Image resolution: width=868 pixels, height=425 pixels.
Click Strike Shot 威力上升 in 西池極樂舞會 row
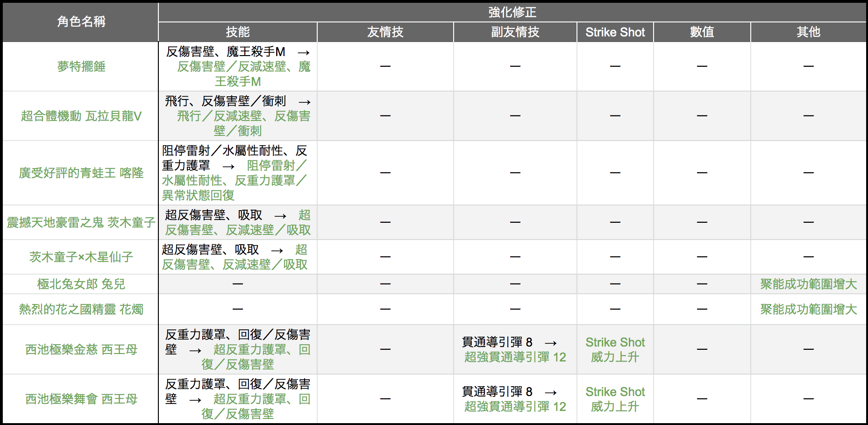click(615, 399)
